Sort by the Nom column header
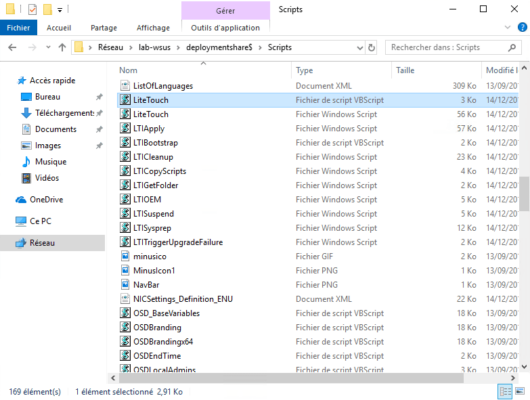 coord(128,70)
